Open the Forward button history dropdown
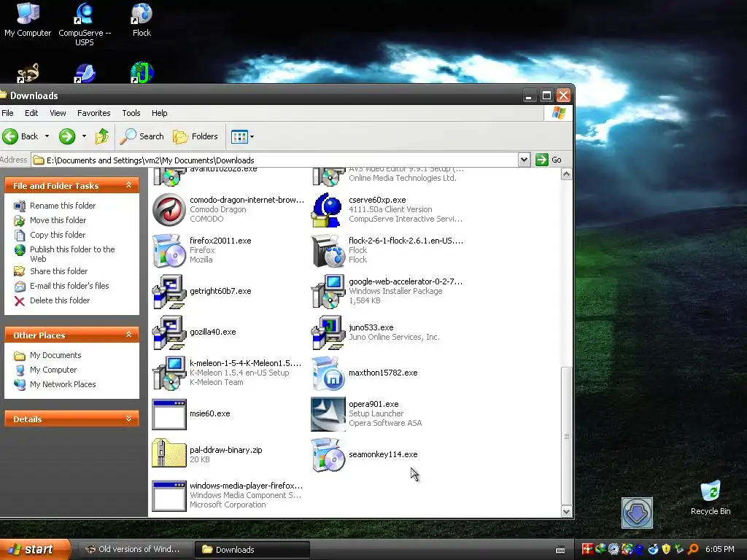Screen dimensions: 747x560 click(84, 136)
